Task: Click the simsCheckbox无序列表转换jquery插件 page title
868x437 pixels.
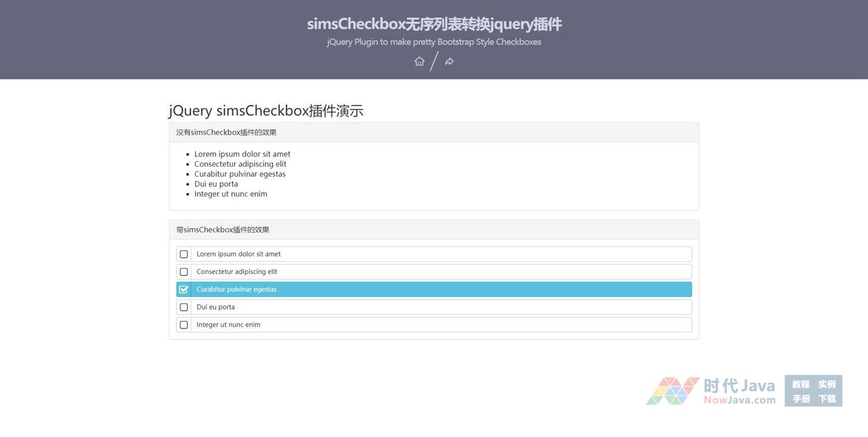Action: tap(434, 24)
